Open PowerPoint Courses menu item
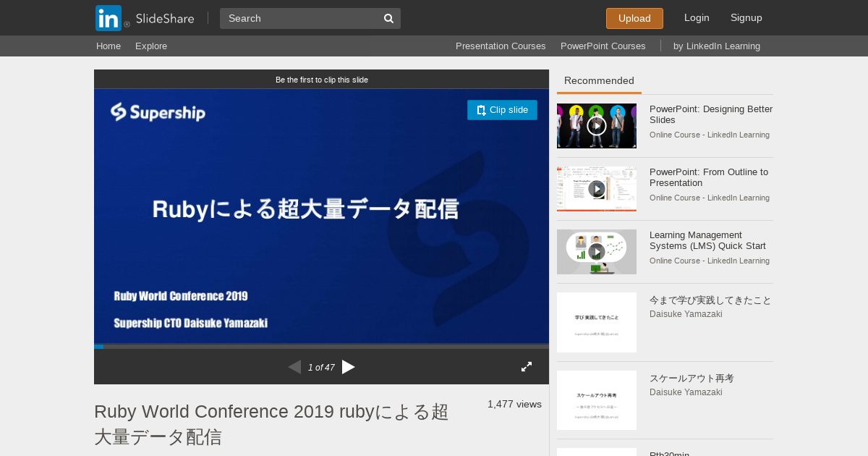Image resolution: width=868 pixels, height=456 pixels. 603,46
